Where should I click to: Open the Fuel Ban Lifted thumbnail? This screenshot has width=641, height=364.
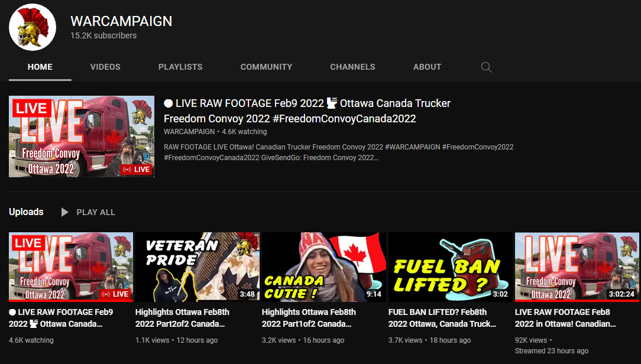point(450,266)
